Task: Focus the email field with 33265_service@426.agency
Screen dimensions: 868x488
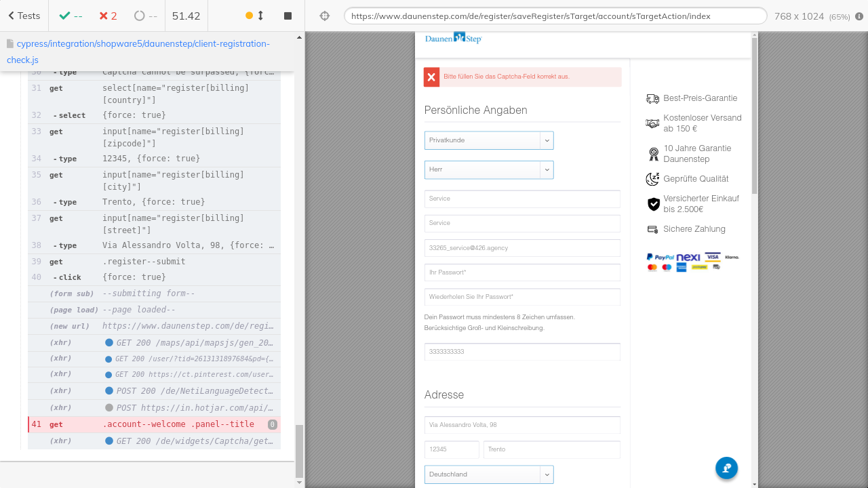Action: [522, 248]
